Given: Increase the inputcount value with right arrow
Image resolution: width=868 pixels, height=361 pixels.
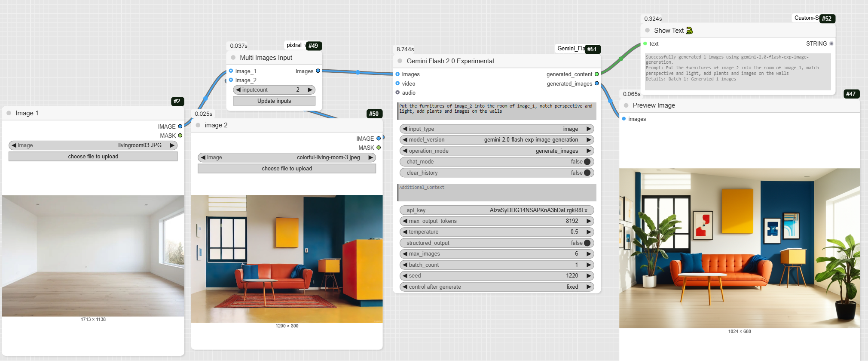Looking at the screenshot, I should pyautogui.click(x=310, y=90).
